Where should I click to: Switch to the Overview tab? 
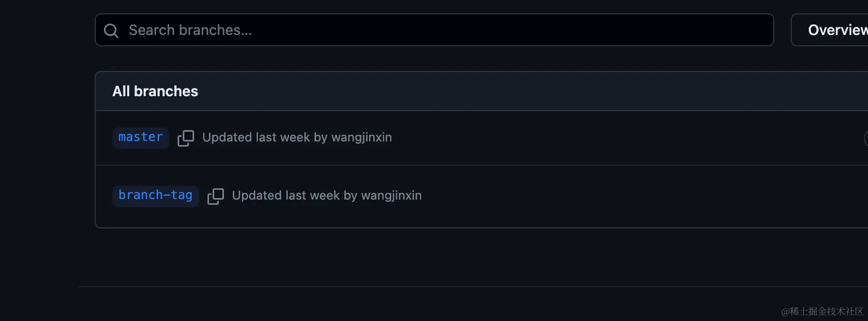point(836,30)
